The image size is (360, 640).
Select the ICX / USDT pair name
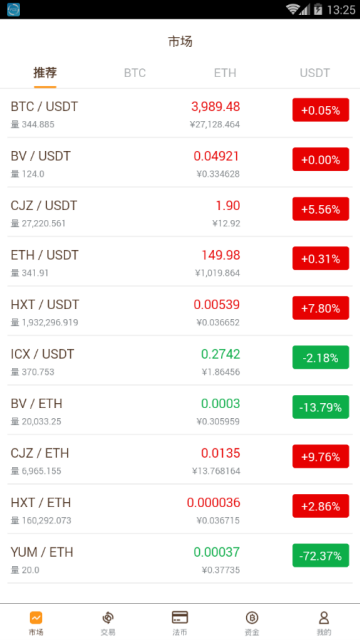pos(42,354)
